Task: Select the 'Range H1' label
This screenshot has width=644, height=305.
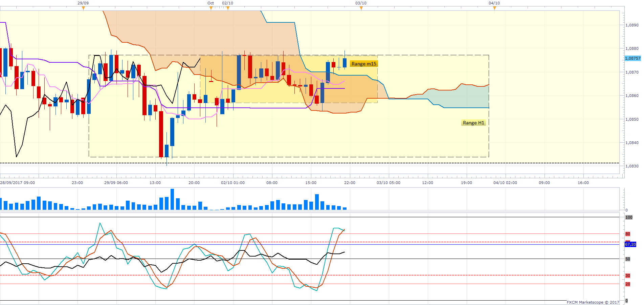Action: click(473, 123)
